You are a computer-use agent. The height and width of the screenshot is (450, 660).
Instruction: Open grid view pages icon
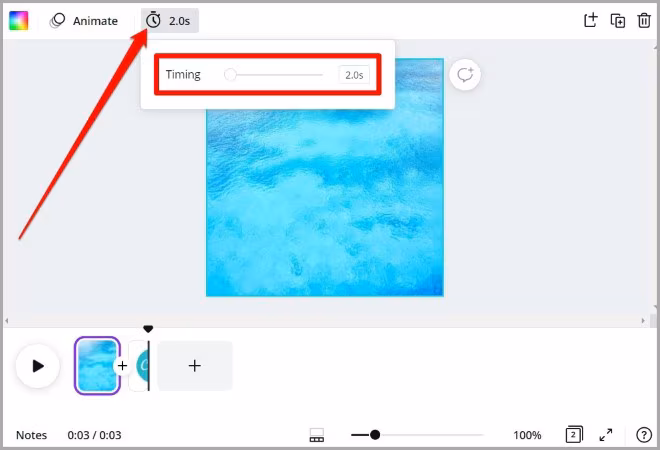pyautogui.click(x=574, y=434)
